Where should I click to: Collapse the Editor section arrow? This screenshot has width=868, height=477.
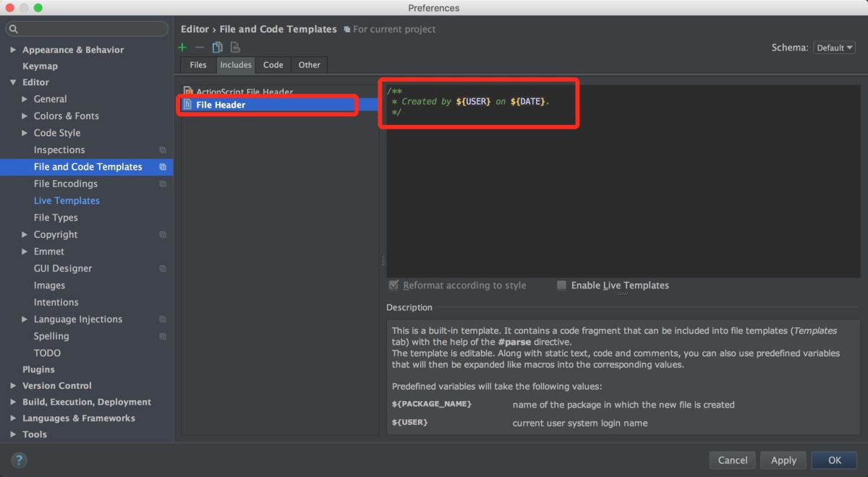point(13,82)
